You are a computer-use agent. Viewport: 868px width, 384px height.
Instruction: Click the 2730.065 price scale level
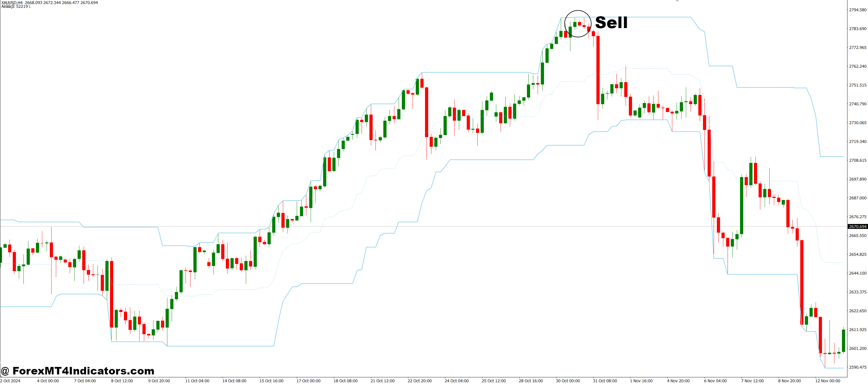pos(858,123)
